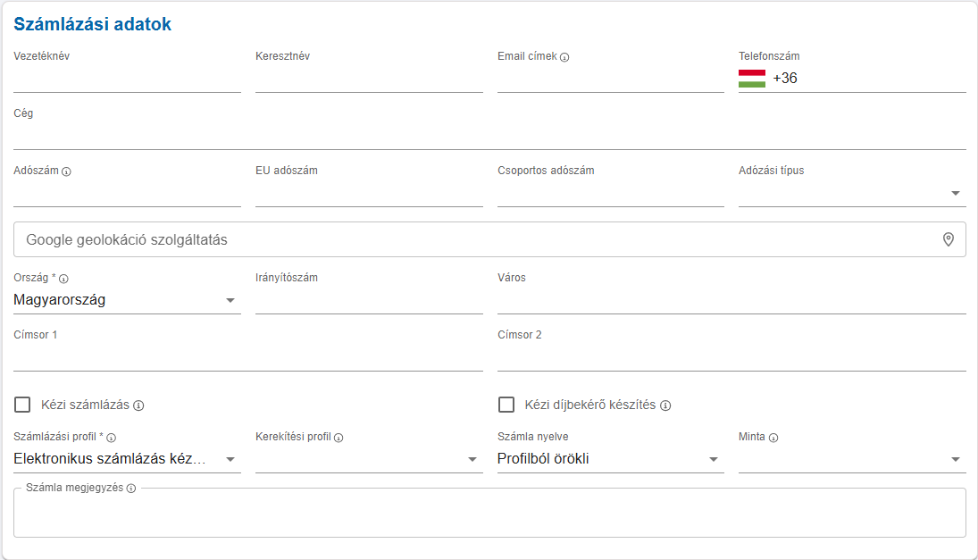Click the Vezetéknév input field

[x=127, y=79]
